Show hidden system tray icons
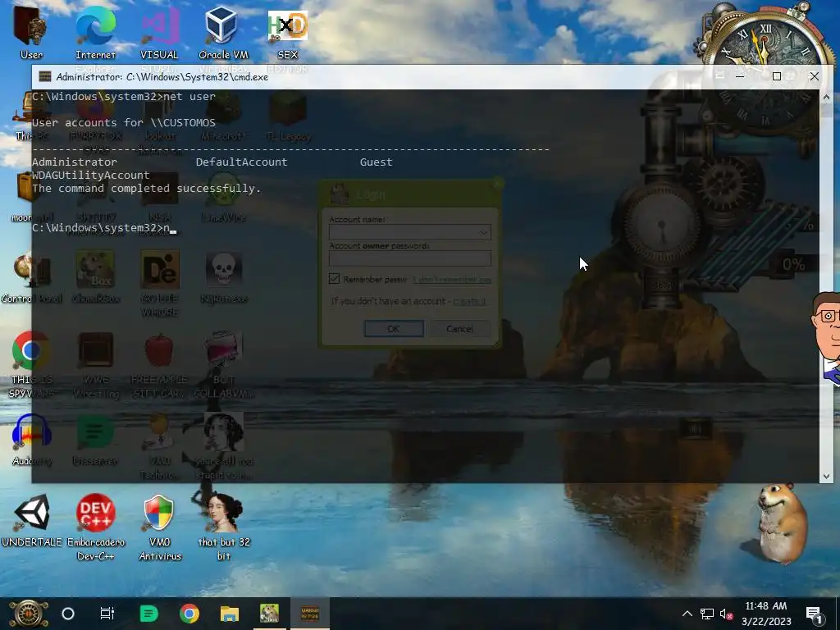This screenshot has height=630, width=840. [687, 614]
